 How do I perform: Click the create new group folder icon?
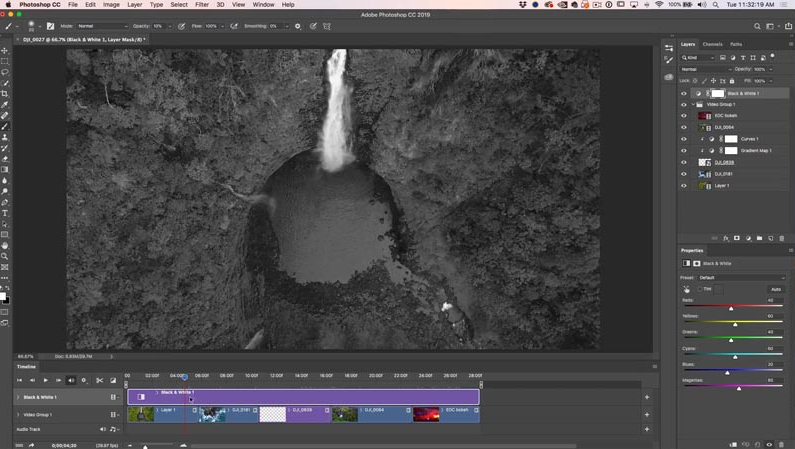tap(759, 238)
